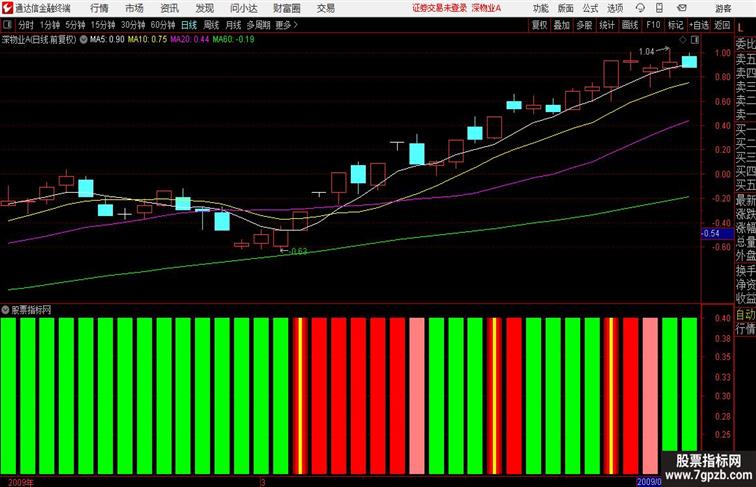Open the mobile phone icon in title bar
This screenshot has width=756, height=487.
coord(659,8)
